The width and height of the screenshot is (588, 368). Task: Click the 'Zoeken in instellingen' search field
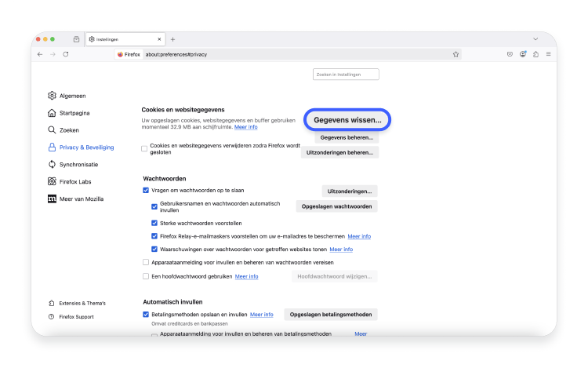coord(346,74)
